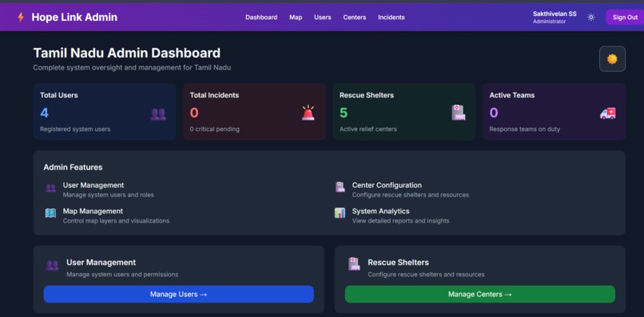Open System Analytics in Admin Features
Image resolution: width=644 pixels, height=317 pixels.
(x=381, y=211)
